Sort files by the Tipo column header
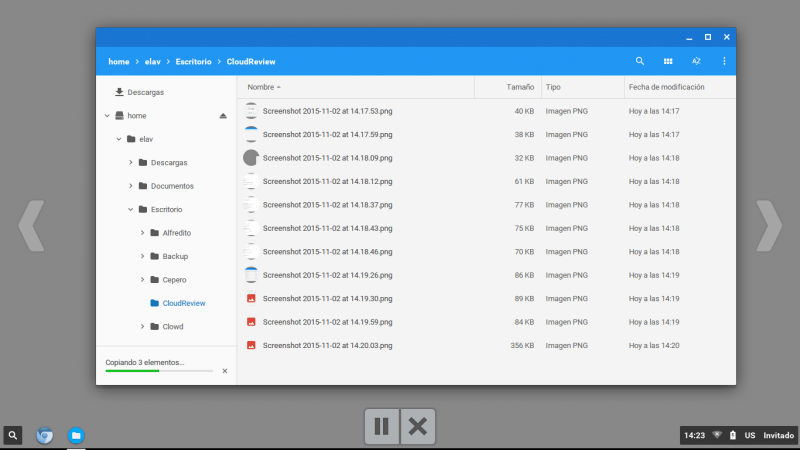Screen dimensions: 800x450 click(553, 87)
